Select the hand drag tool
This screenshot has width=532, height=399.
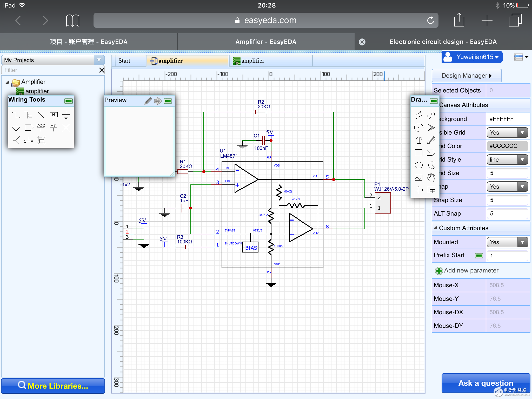click(431, 178)
